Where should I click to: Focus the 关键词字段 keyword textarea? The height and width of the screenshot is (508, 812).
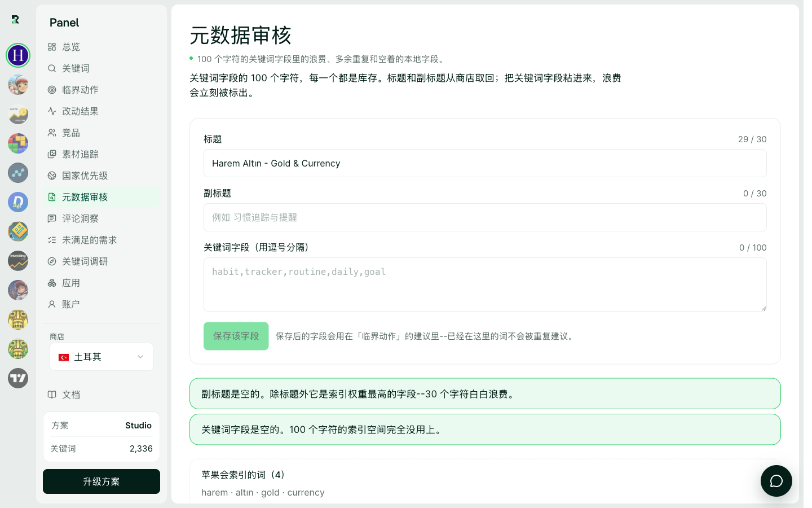point(485,284)
